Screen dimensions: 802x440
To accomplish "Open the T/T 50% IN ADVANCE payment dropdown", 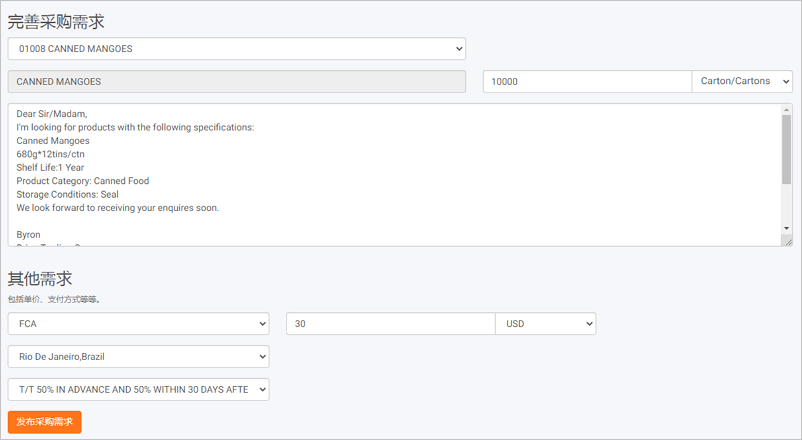I will click(x=138, y=389).
